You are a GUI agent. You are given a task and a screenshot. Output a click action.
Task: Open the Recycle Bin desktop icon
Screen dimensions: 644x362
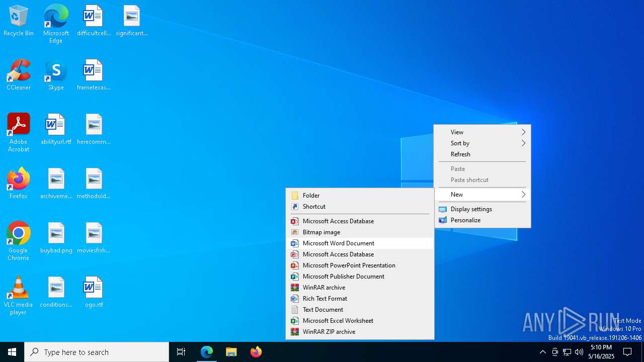click(19, 21)
